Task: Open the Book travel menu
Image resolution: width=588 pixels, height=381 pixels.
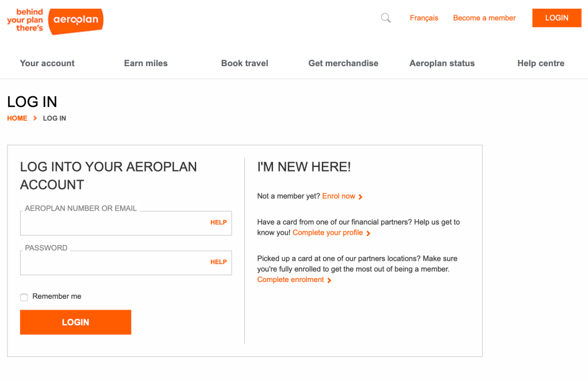Action: click(x=245, y=63)
